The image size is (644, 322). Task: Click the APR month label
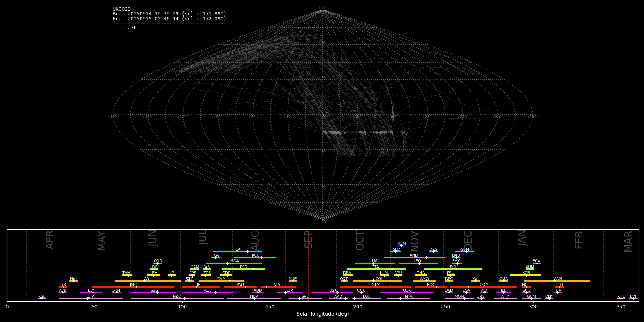tap(50, 240)
